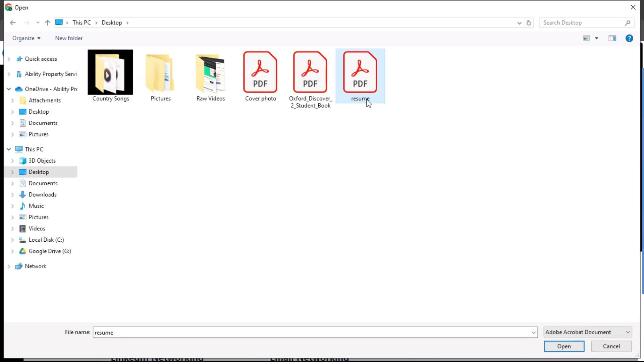Click the New folder menu item

[68, 38]
